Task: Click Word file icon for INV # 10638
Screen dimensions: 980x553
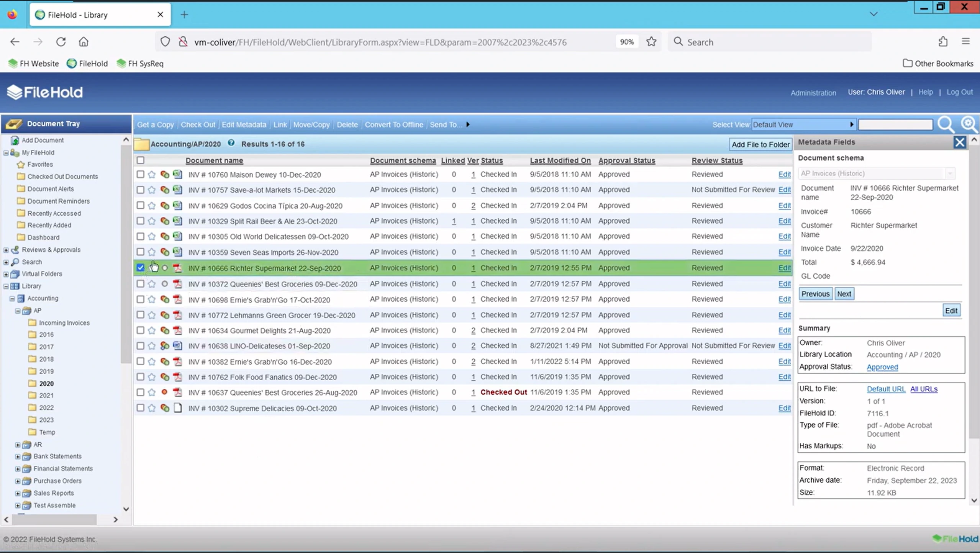Action: (177, 346)
